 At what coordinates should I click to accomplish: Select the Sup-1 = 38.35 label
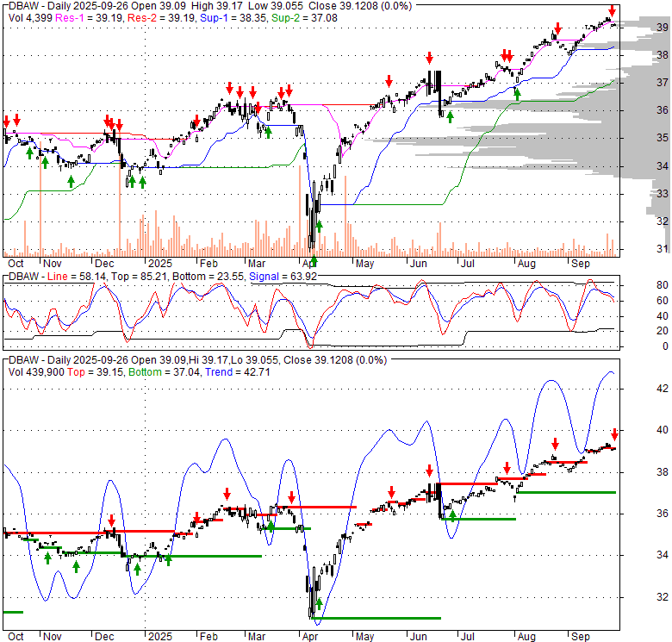tap(234, 18)
